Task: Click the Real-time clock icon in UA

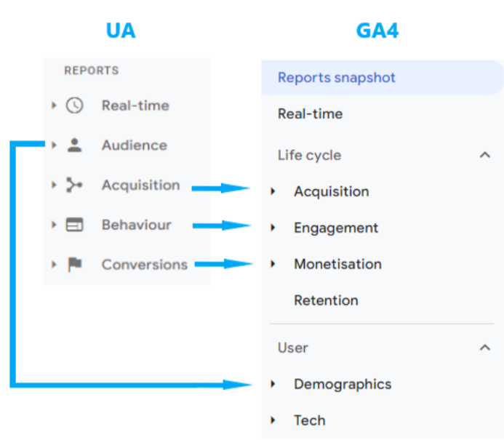Action: [x=74, y=105]
